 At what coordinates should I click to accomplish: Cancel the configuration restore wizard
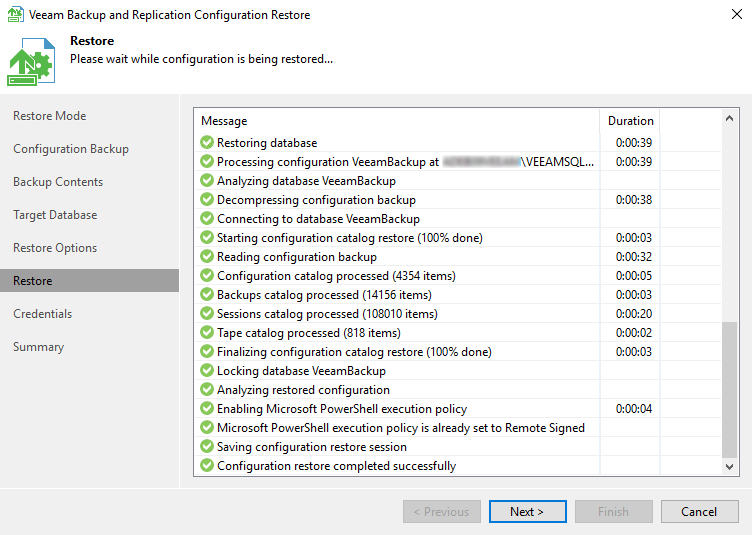coord(698,512)
